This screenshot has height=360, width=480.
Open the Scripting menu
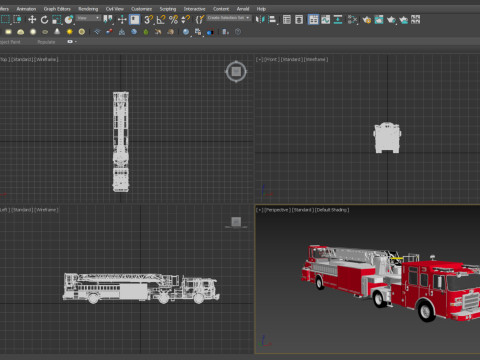coord(168,9)
